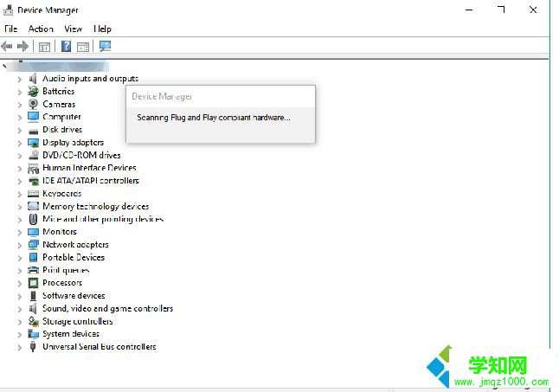
Task: Maximize the Device Manager window
Action: (501, 10)
